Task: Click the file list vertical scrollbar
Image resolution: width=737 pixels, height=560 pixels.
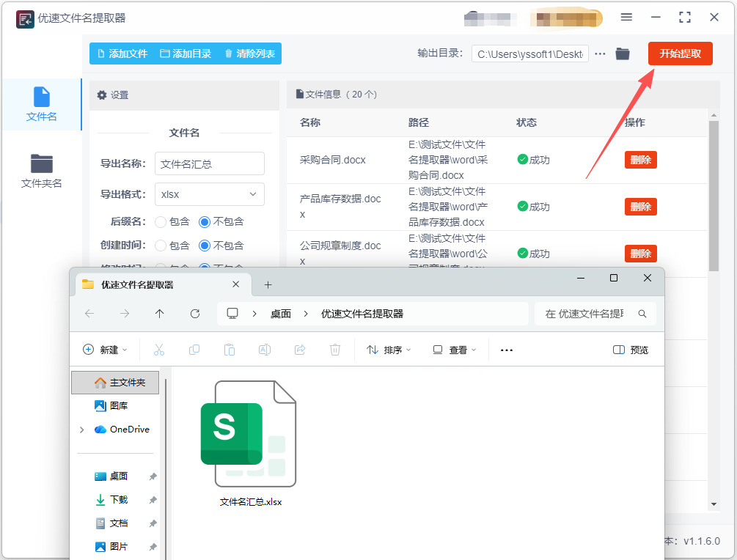Action: point(714,196)
